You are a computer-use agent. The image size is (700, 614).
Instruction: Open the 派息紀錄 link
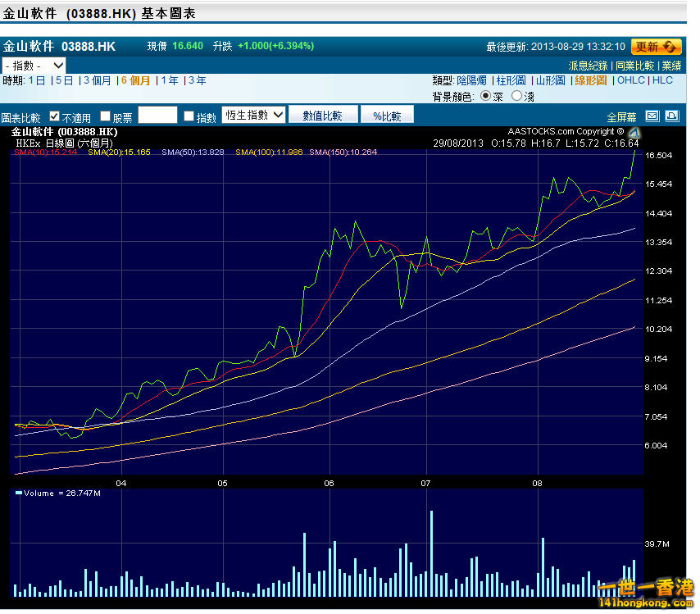(588, 66)
